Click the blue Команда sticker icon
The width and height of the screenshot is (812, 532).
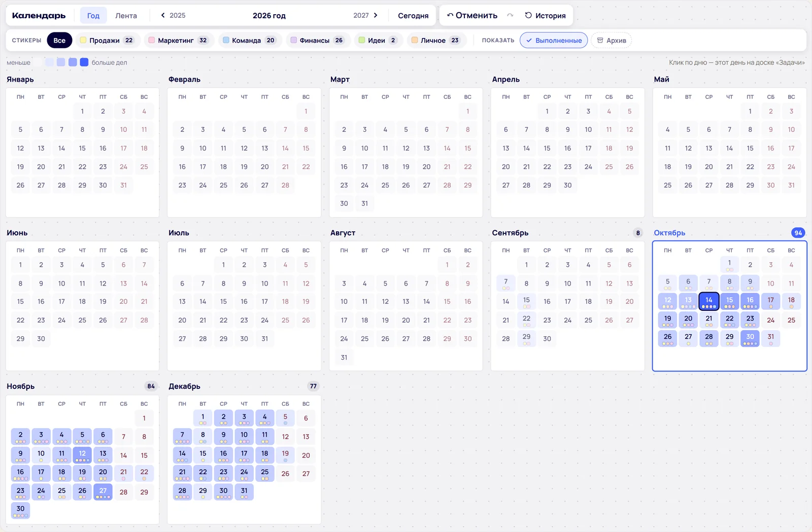coord(226,40)
